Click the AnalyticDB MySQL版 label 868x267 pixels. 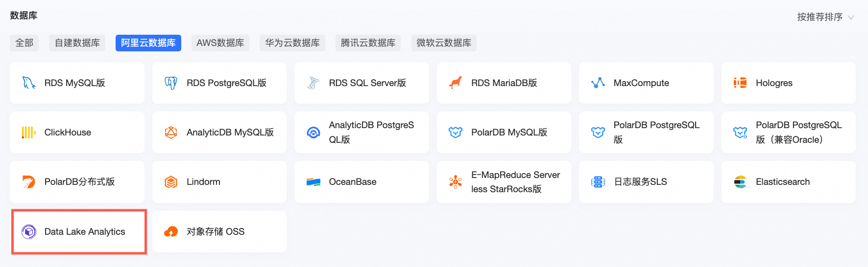(230, 133)
